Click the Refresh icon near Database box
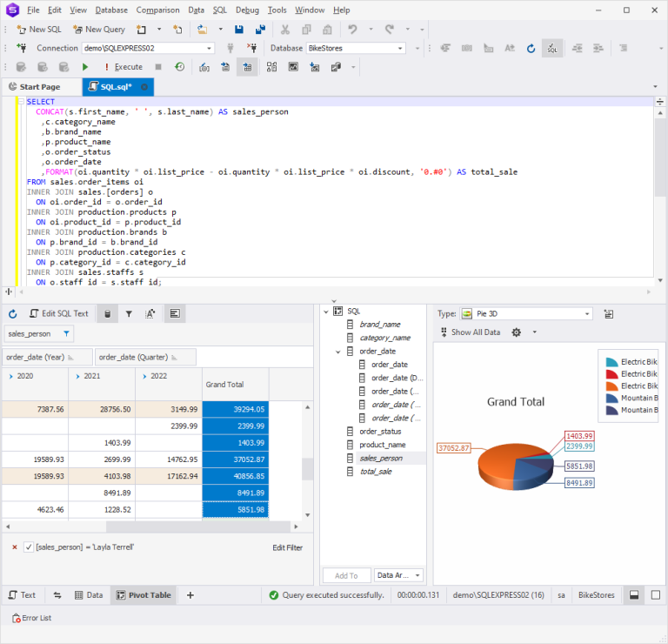 tap(531, 48)
